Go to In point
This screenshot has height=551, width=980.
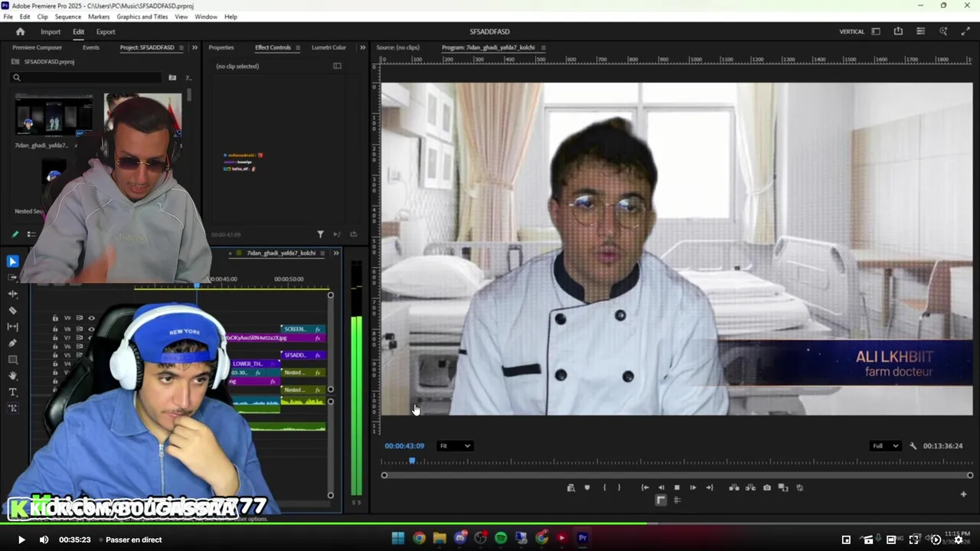pyautogui.click(x=645, y=487)
